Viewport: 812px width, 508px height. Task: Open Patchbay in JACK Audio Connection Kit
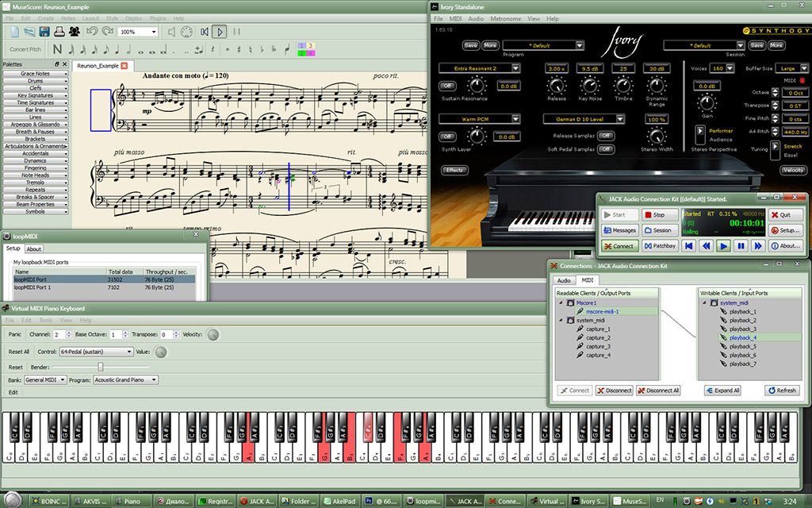coord(660,246)
